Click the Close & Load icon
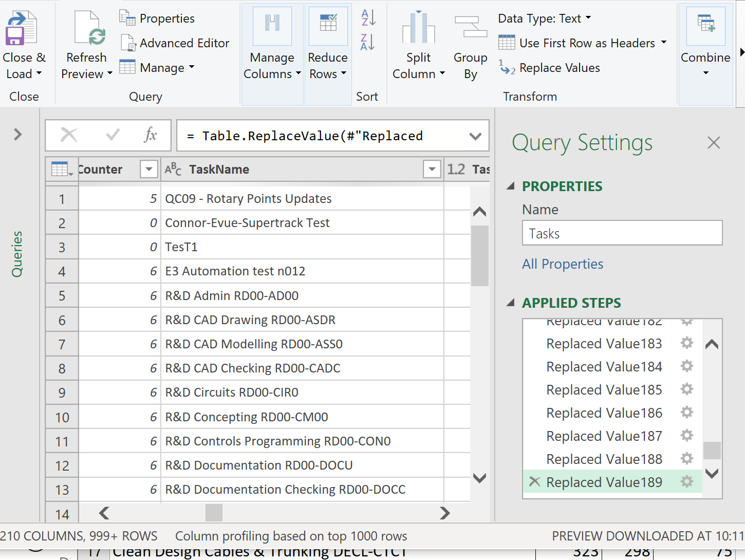Viewport: 745px width, 560px height. pyautogui.click(x=21, y=28)
